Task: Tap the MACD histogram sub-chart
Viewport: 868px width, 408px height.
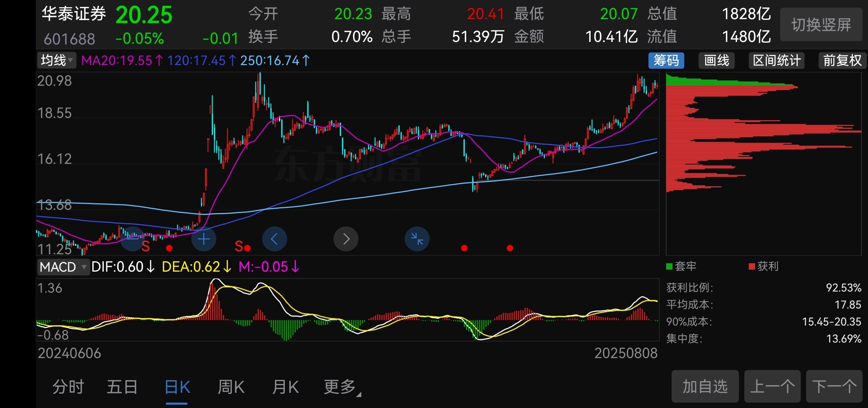Action: coord(348,310)
